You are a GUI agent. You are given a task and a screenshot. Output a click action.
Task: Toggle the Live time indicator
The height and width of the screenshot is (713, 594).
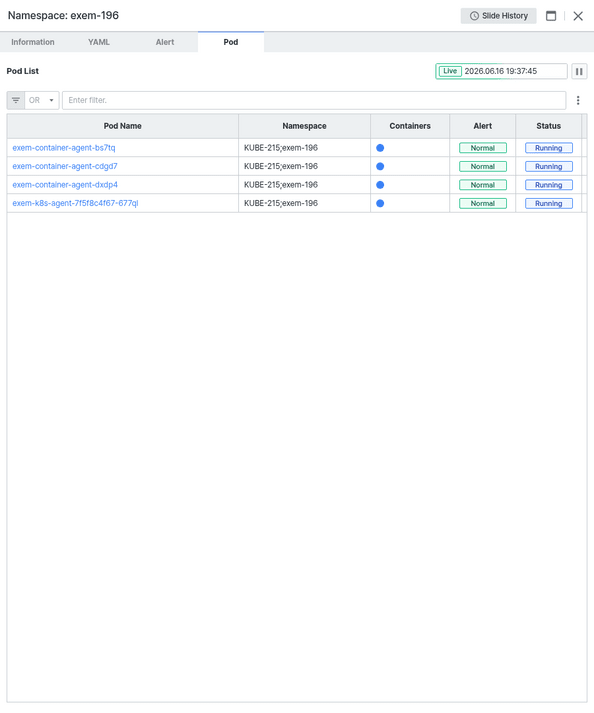coord(450,71)
